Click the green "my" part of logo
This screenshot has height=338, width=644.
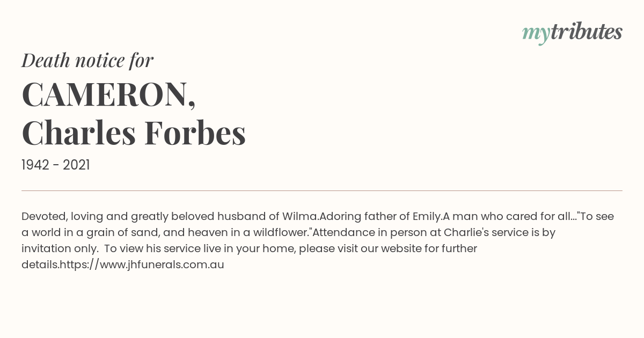click(536, 33)
